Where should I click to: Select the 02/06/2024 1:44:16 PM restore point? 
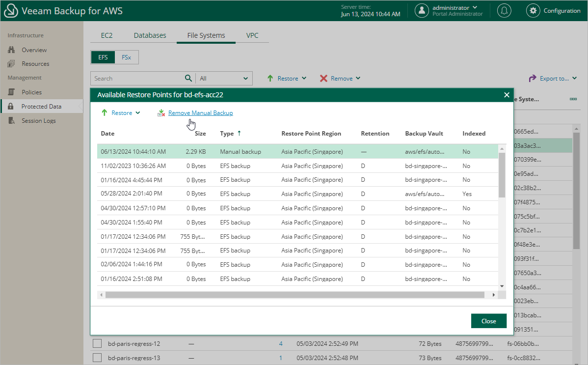298,264
